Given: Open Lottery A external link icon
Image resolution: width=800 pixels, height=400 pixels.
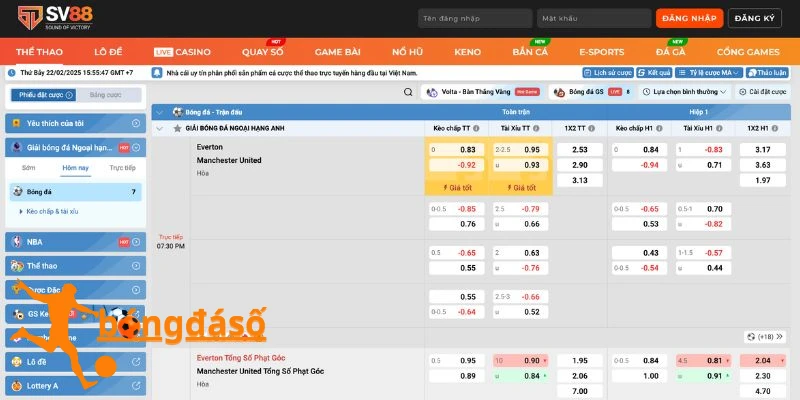Looking at the screenshot, I should [x=136, y=386].
